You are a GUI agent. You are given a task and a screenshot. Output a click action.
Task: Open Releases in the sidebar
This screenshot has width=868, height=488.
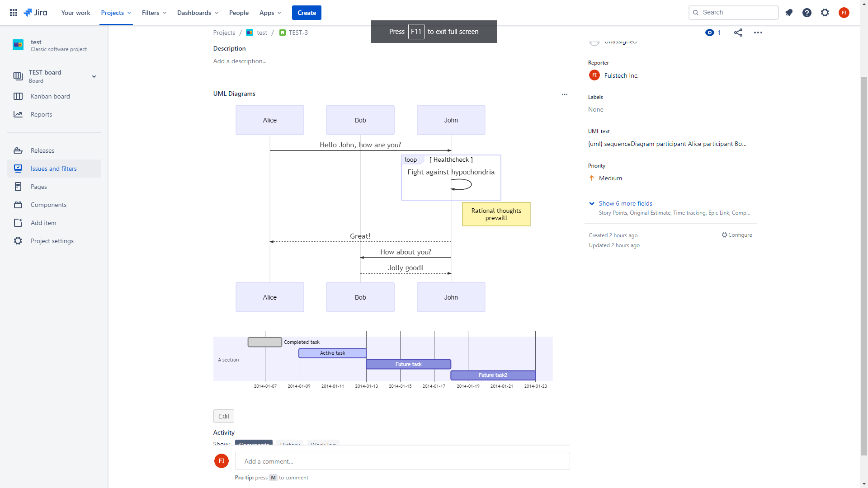42,150
